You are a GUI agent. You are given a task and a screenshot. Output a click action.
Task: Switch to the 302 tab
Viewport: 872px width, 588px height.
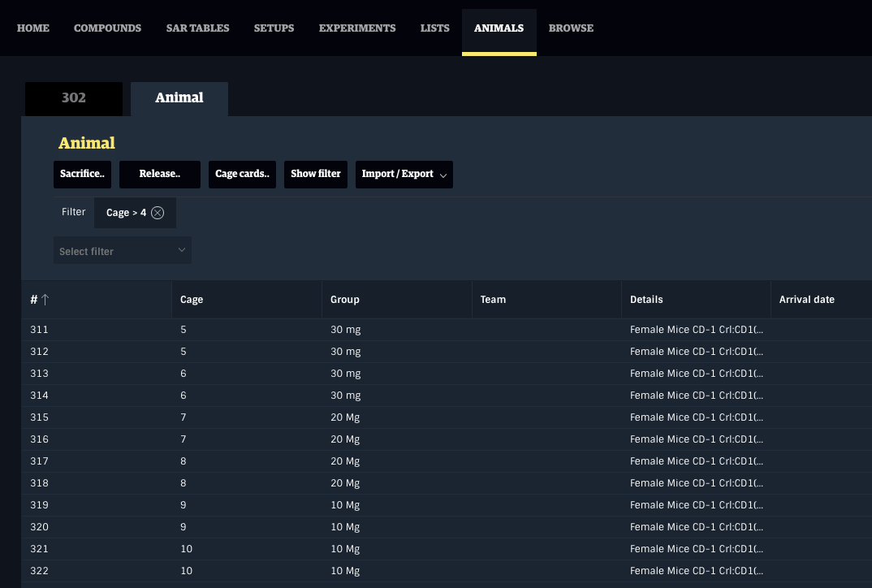(x=74, y=98)
